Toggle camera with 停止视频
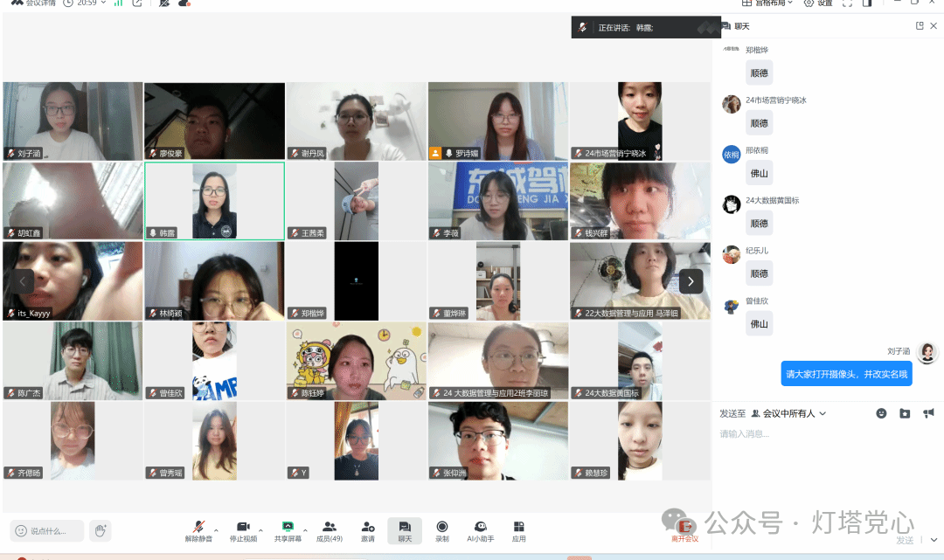 (x=243, y=531)
